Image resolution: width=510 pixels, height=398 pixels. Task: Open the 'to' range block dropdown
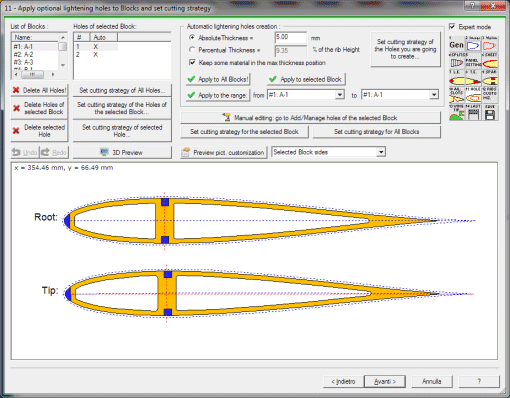point(433,95)
